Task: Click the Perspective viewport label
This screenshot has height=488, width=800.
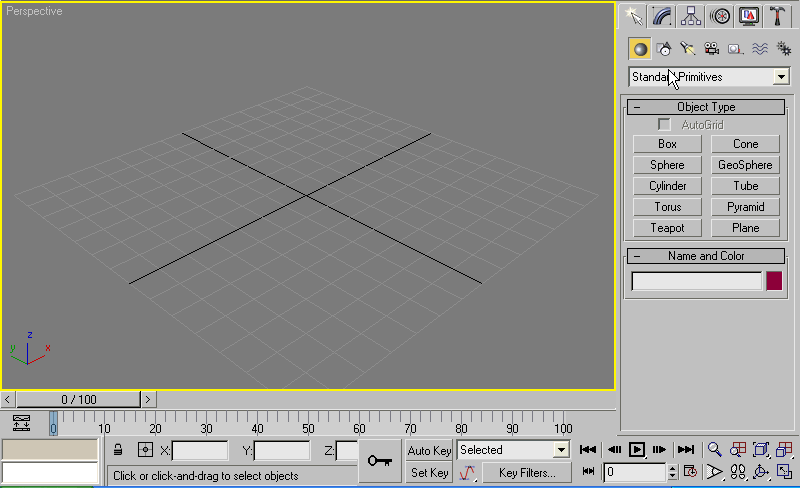Action: pos(34,11)
